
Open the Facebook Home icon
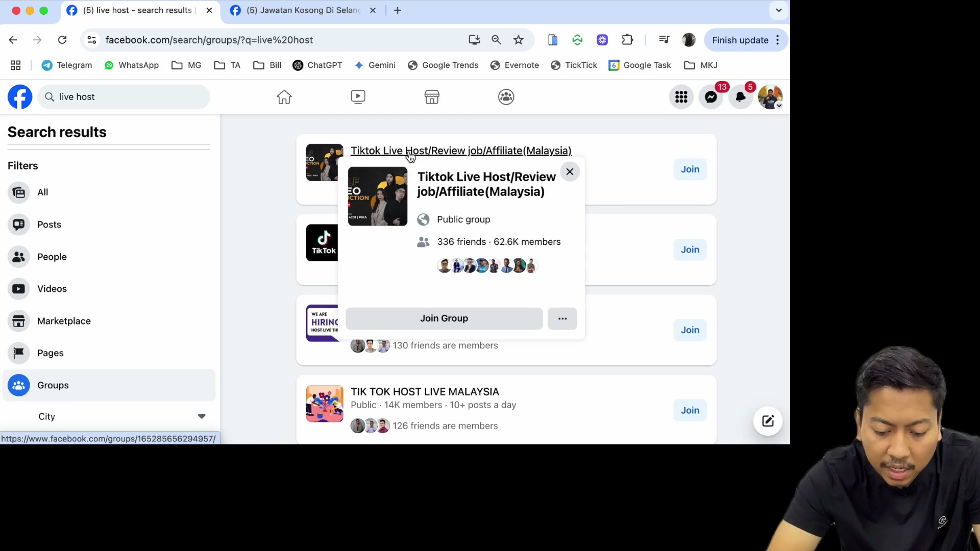coord(284,97)
